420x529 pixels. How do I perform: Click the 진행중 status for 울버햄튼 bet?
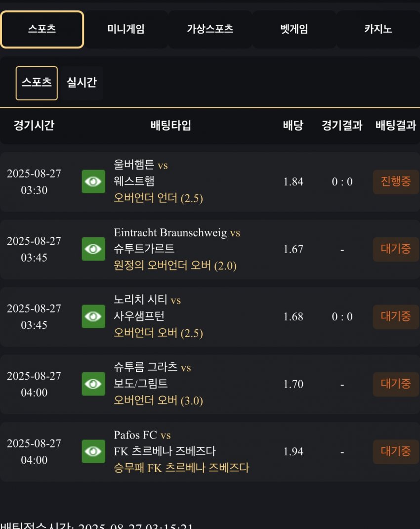pos(396,181)
